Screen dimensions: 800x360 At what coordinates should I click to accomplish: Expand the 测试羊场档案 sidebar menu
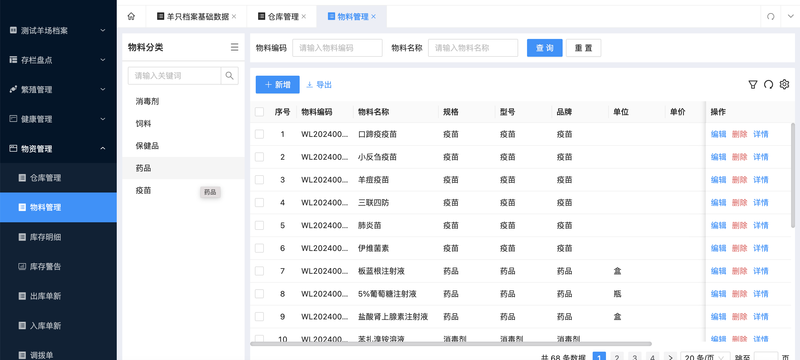pyautogui.click(x=58, y=31)
